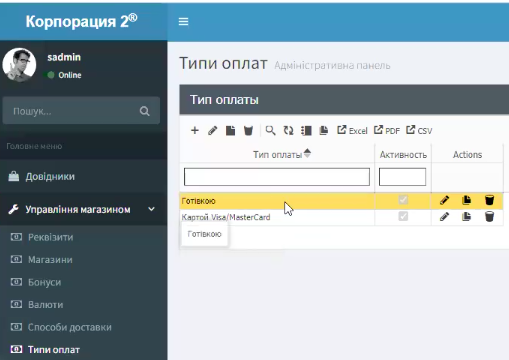This screenshot has width=509, height=360.
Task: Copy the Готівкою row using its duplicate icon
Action: [x=466, y=200]
